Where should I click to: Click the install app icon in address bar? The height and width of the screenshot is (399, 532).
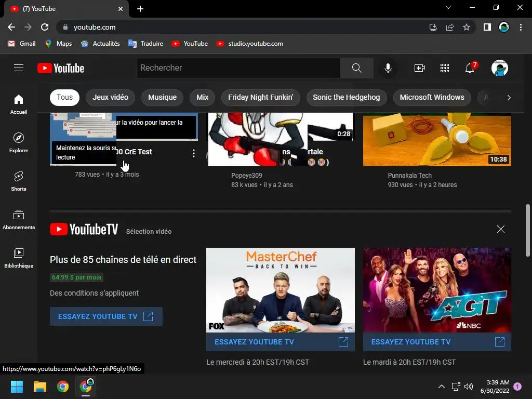(x=433, y=27)
